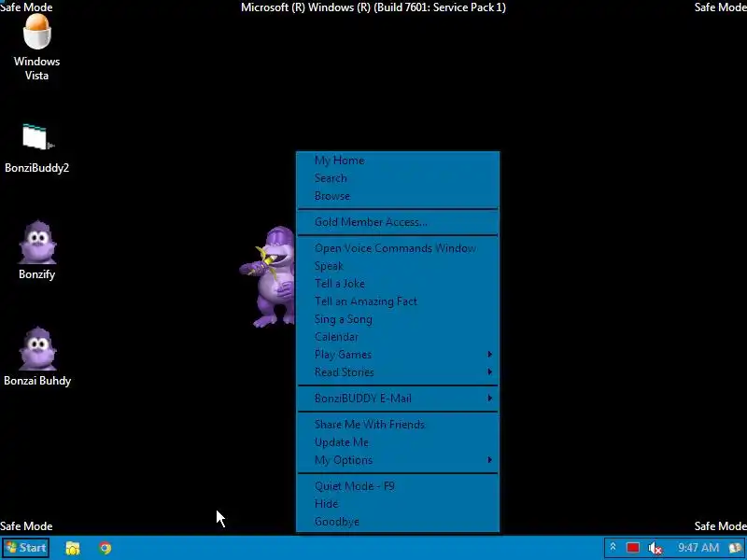
Task: Toggle Quiet Mode - F9
Action: pos(398,486)
